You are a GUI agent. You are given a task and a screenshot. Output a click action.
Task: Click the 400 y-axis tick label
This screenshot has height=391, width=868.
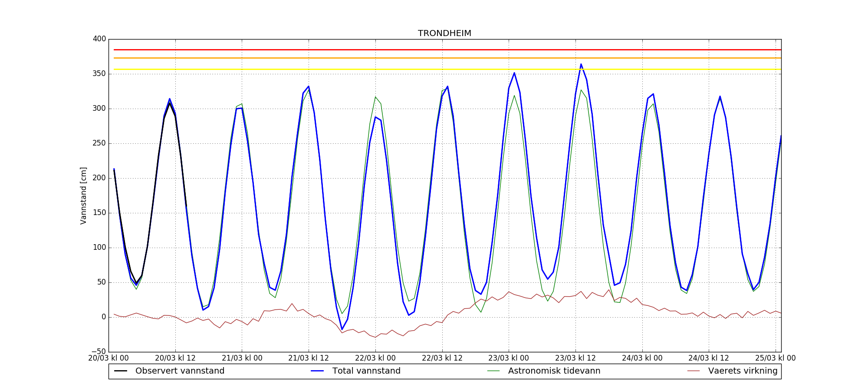99,39
